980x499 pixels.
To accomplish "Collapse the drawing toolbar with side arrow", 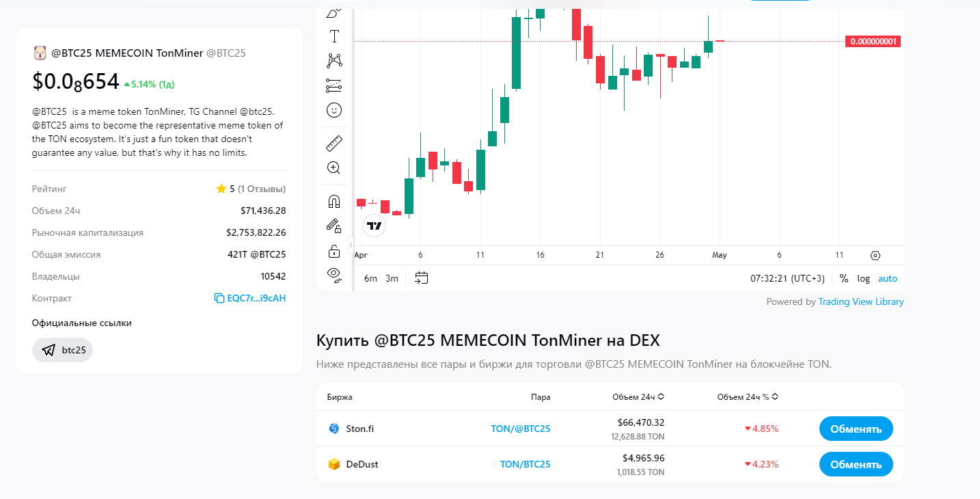I will click(351, 244).
